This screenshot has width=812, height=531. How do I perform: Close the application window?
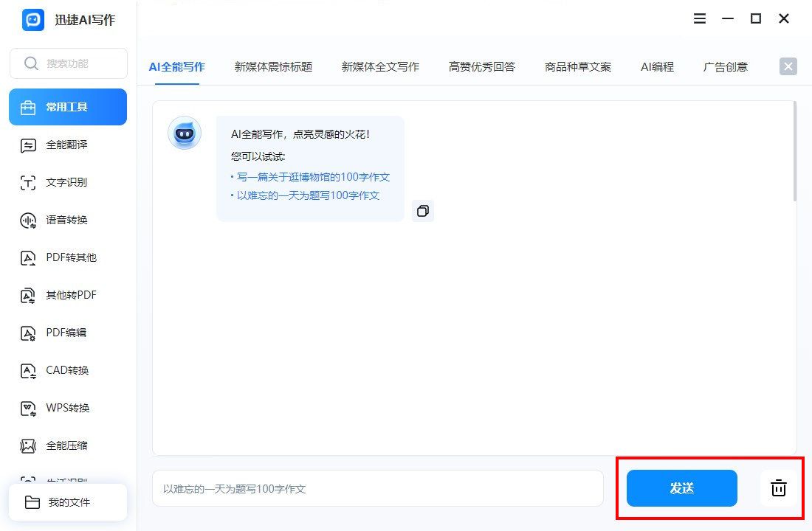[784, 18]
